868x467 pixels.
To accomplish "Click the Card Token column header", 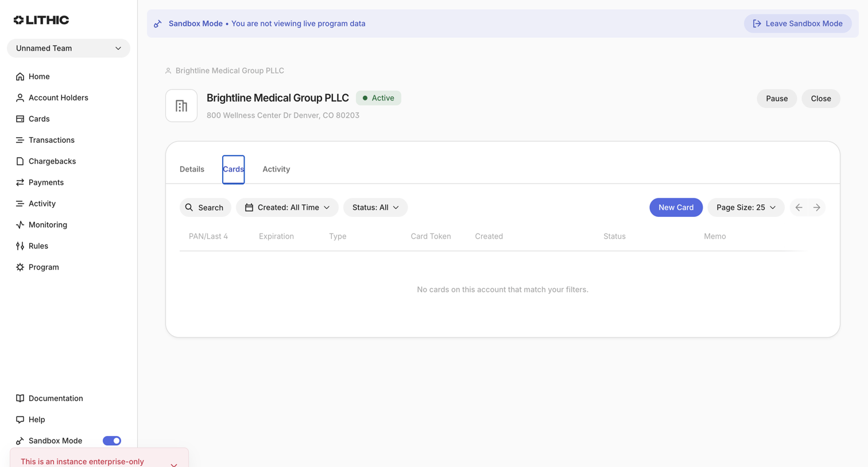I will pos(431,236).
